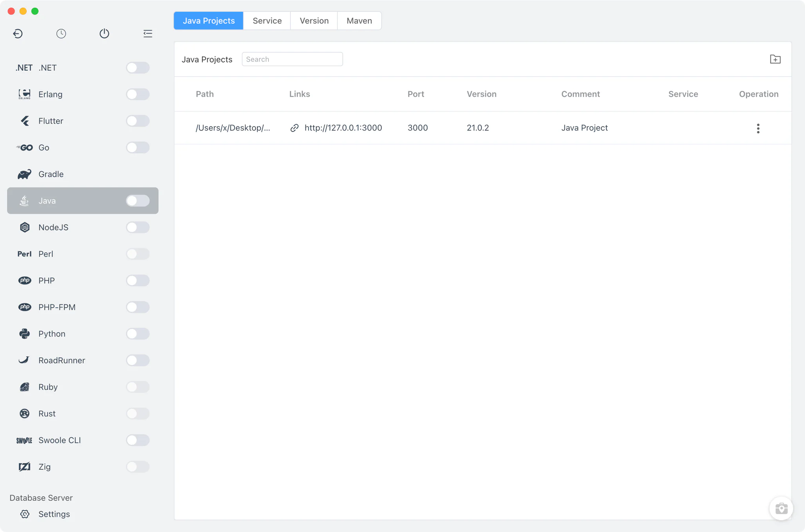This screenshot has width=805, height=532.
Task: Enable the PHP-FPM switch
Action: [x=138, y=307]
